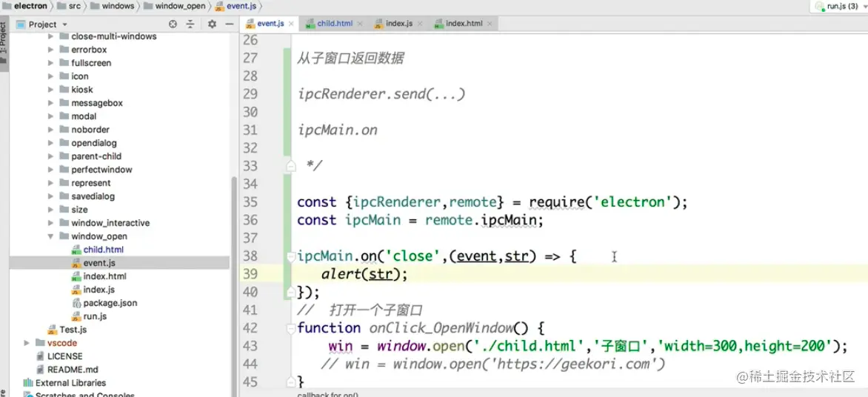Viewport: 868px width, 397px height.
Task: Select event.js in project tree
Action: (99, 263)
